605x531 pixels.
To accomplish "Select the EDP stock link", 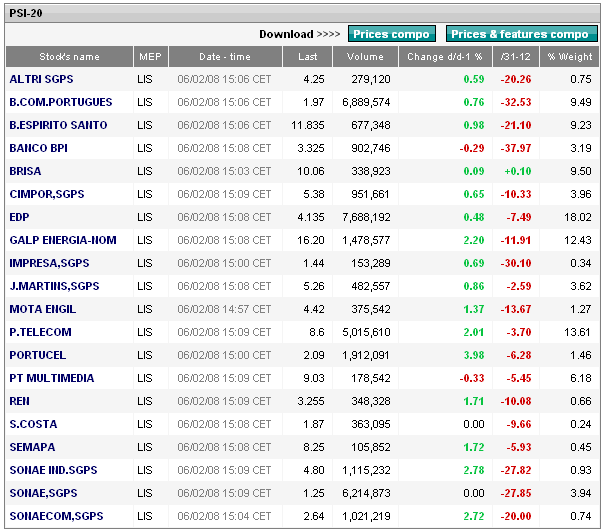I will coord(19,217).
